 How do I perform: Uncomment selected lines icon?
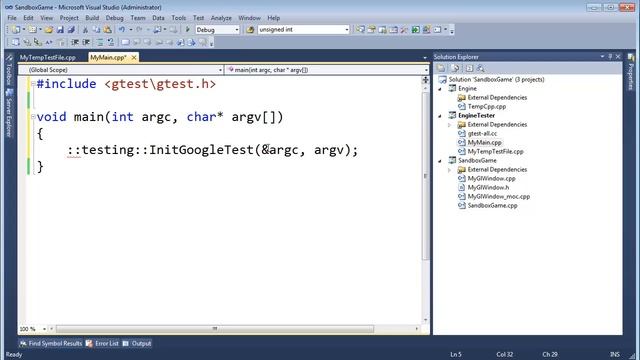pos(111,42)
